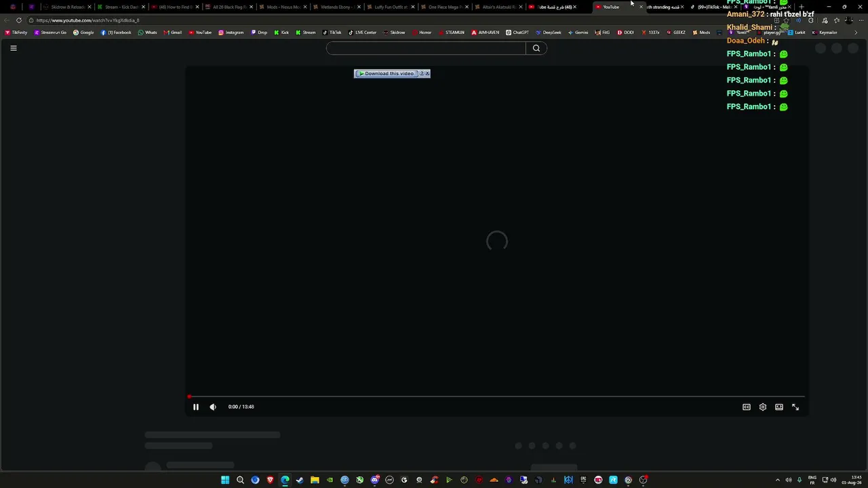Open the DODI bookmark
The image size is (868, 488).
pos(625,33)
